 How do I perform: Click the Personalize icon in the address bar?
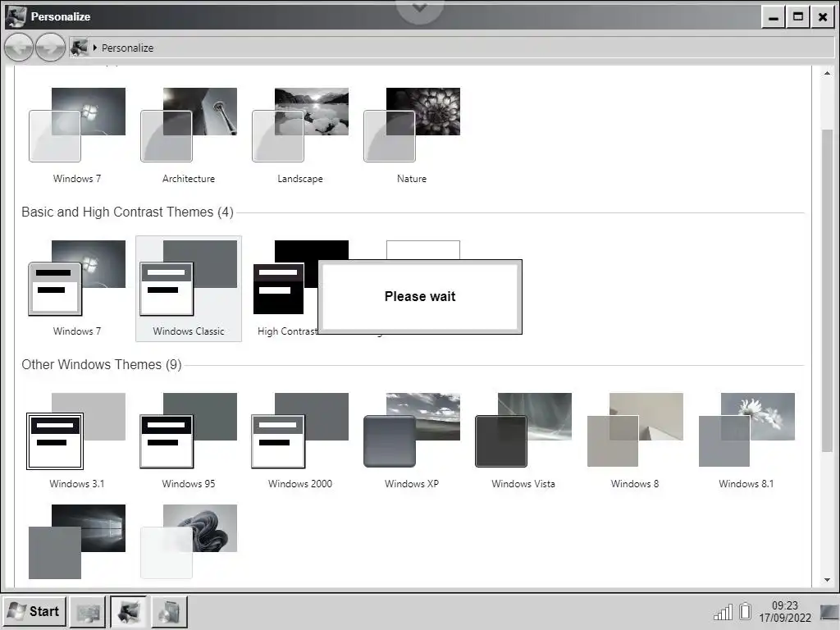coord(80,48)
